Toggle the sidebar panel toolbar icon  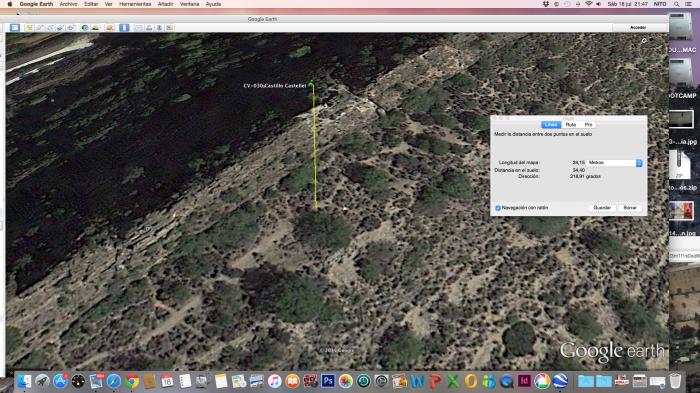point(15,28)
